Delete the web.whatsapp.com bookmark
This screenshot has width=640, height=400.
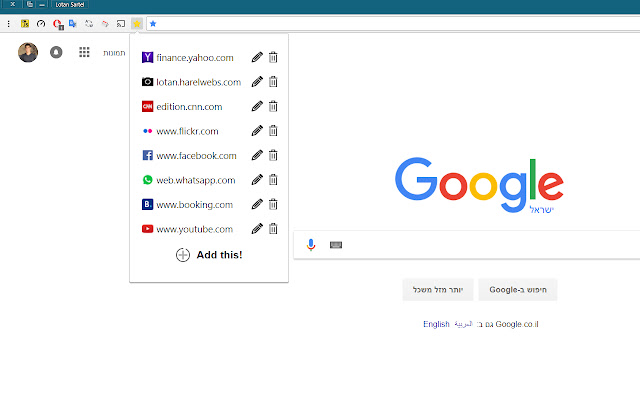click(x=273, y=180)
